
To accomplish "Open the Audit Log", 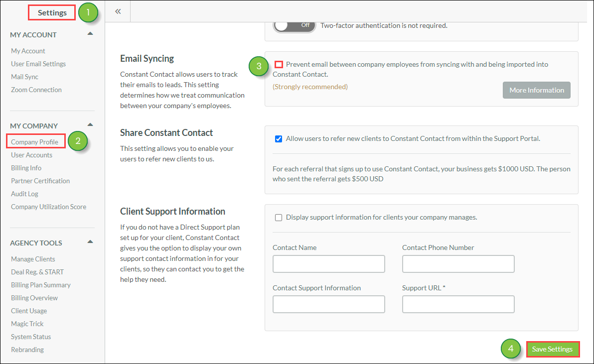I will tap(24, 194).
